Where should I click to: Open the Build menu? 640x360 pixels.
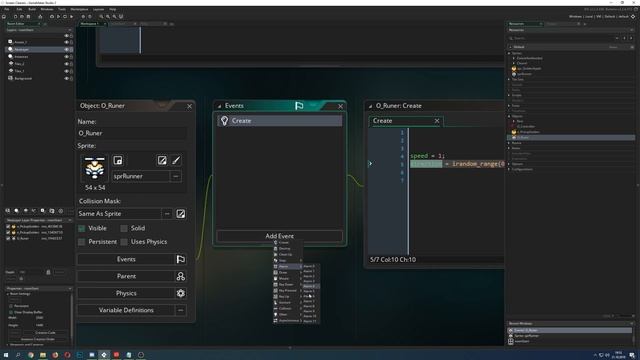32,9
